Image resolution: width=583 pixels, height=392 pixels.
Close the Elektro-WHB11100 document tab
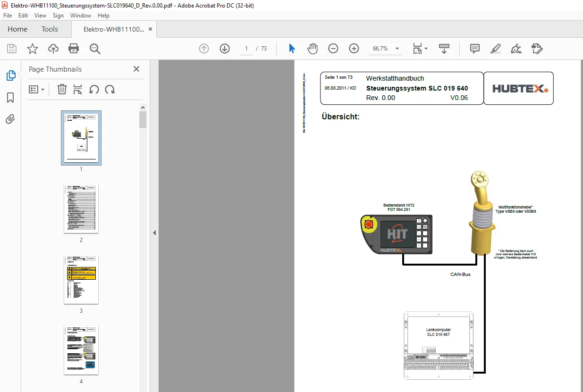pos(150,29)
